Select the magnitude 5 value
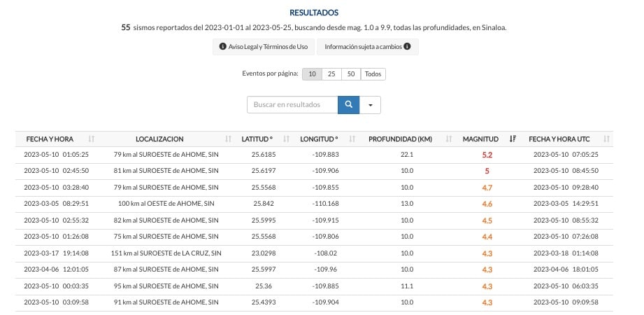This screenshot has width=644, height=315. tap(487, 171)
